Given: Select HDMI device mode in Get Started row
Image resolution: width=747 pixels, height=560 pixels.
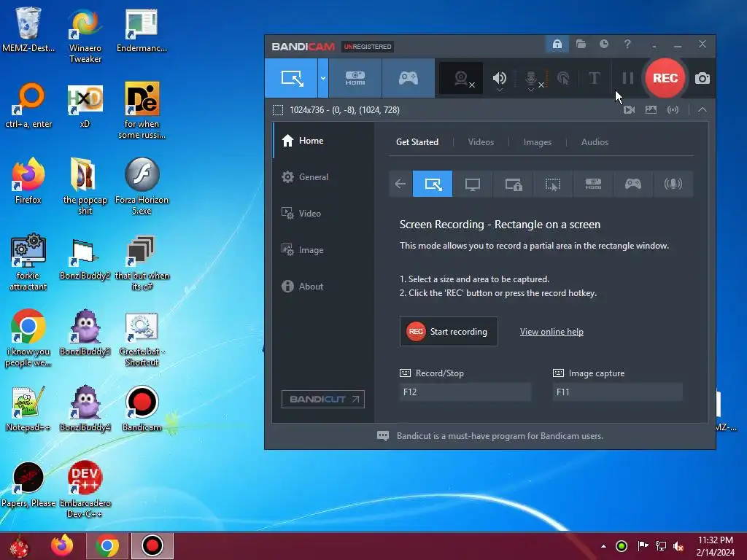Looking at the screenshot, I should click(593, 184).
